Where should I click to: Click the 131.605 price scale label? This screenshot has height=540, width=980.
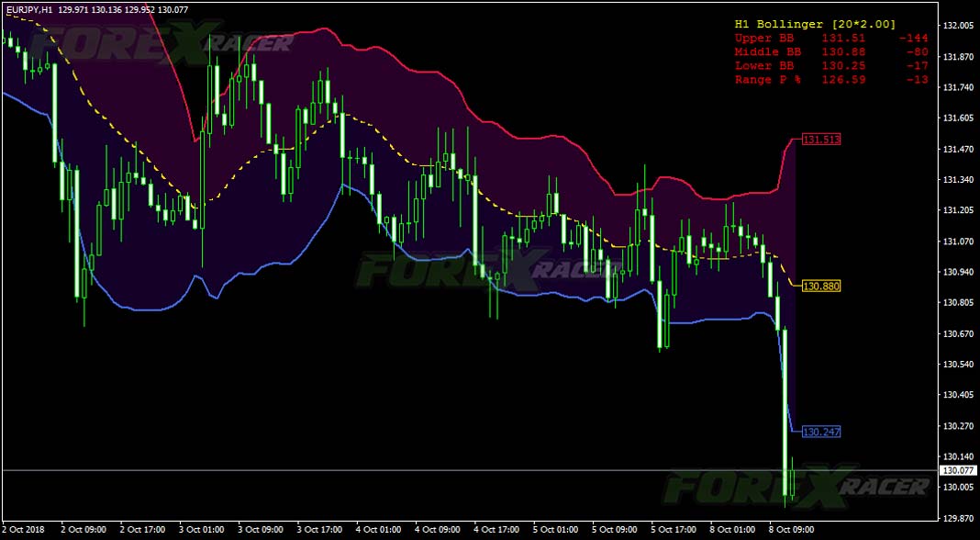pos(957,118)
